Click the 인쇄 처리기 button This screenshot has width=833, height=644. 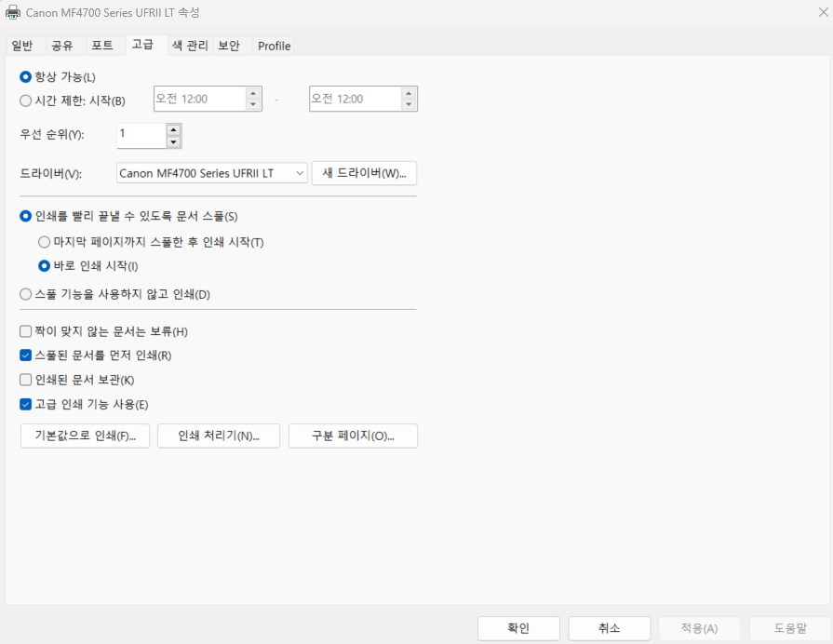coord(219,436)
